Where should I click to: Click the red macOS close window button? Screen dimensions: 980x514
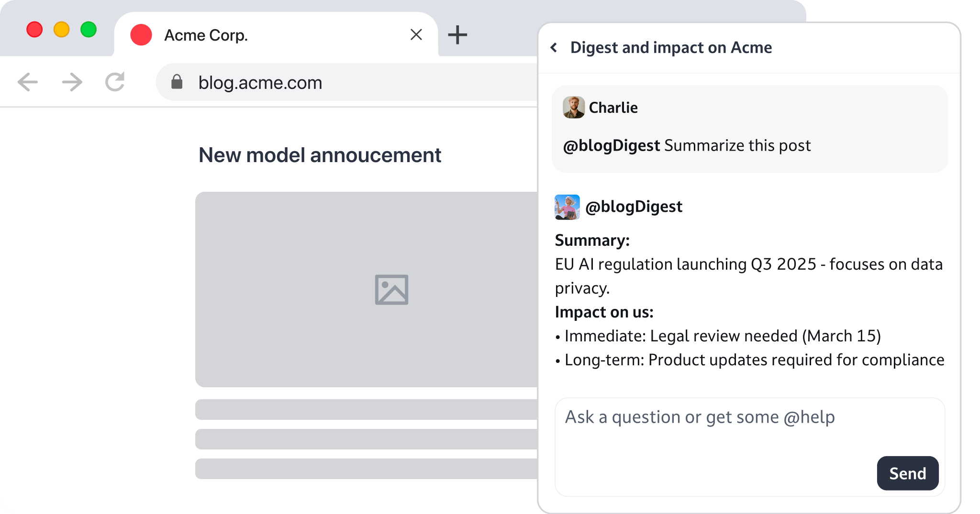tap(34, 30)
